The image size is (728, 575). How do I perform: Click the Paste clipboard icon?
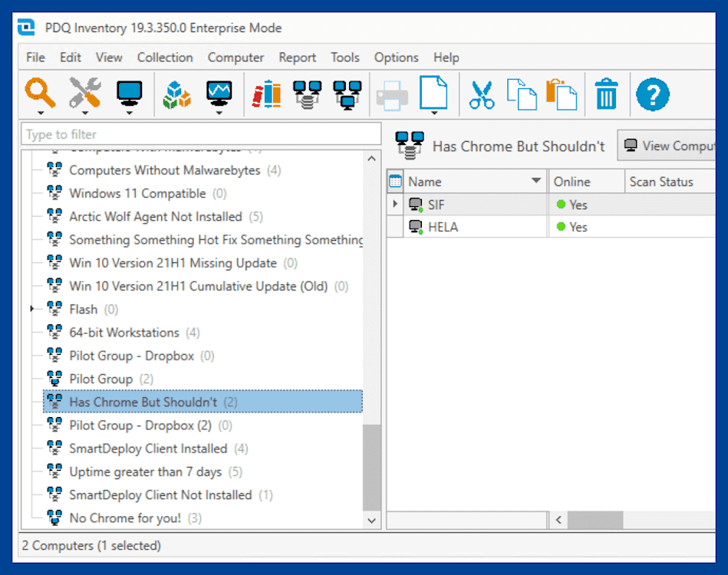point(562,94)
